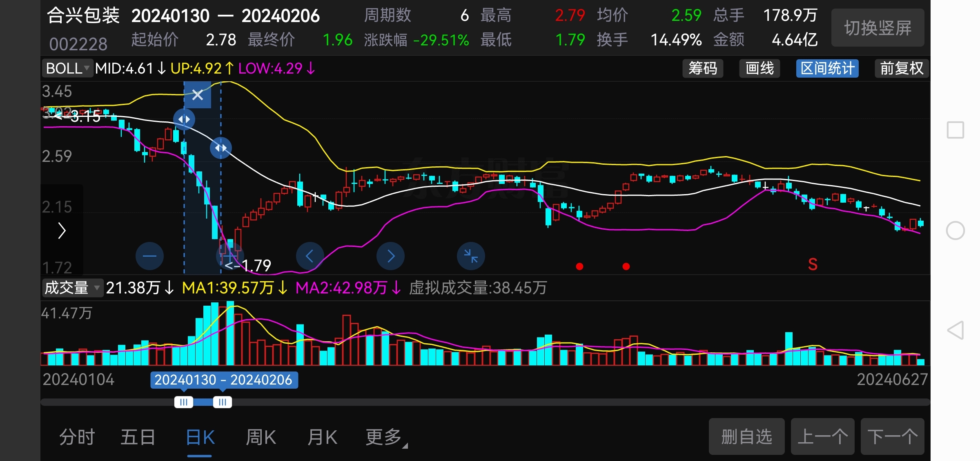Click the left range drag handle on chart

pyautogui.click(x=184, y=119)
